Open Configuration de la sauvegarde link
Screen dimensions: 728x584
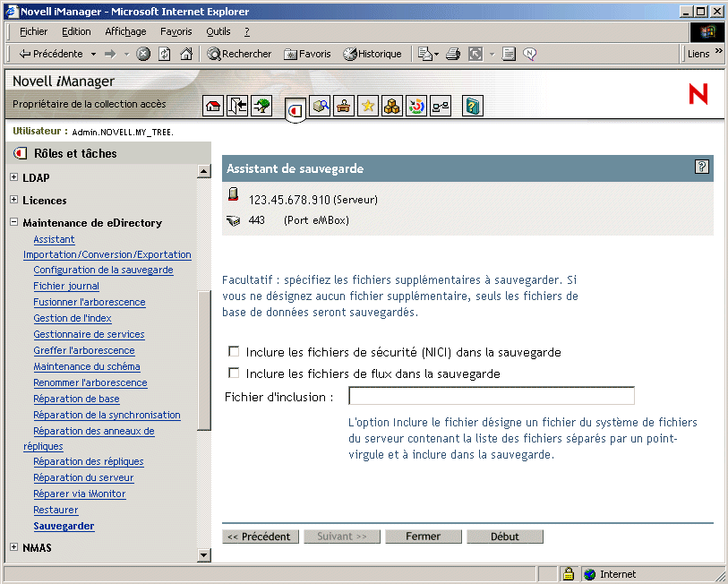point(103,270)
